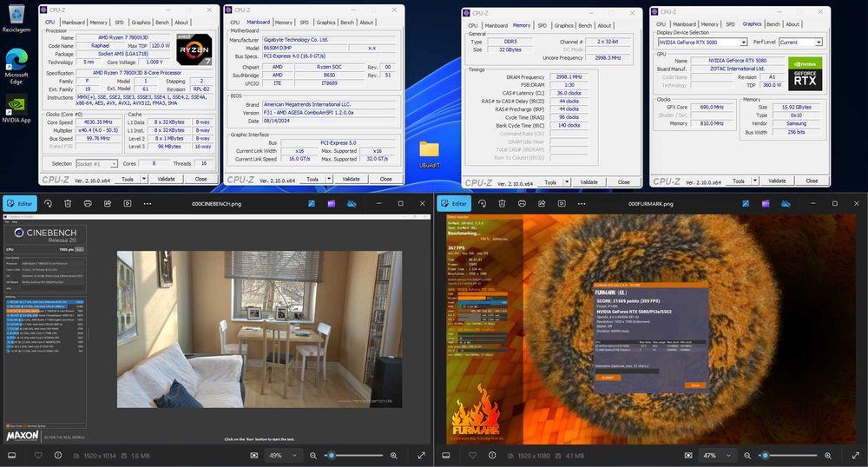Open Graphics tab in the CPU-Z CPU window
868x467 pixels.
point(141,23)
